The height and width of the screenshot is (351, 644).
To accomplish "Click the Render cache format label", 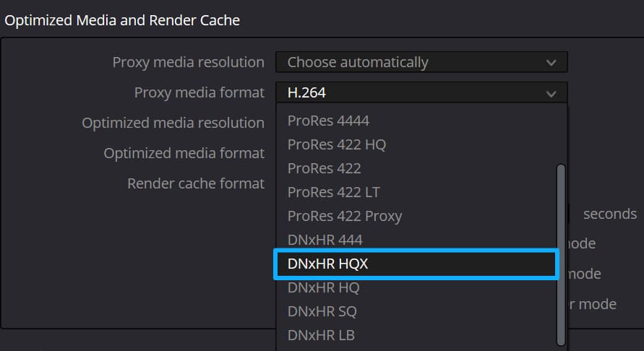I will point(196,183).
